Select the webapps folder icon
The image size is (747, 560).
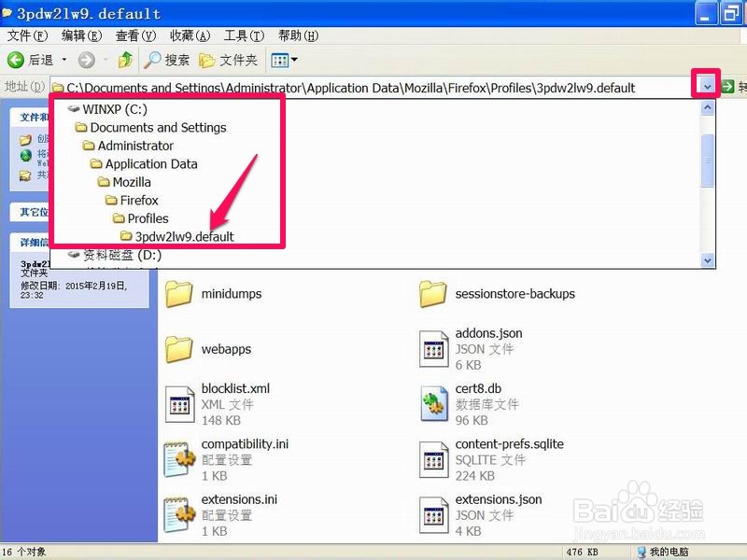179,349
